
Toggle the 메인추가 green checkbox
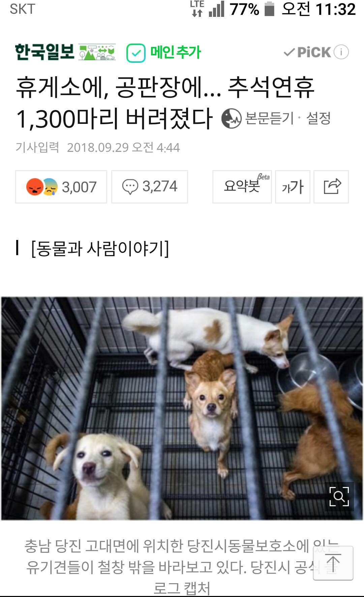point(136,53)
